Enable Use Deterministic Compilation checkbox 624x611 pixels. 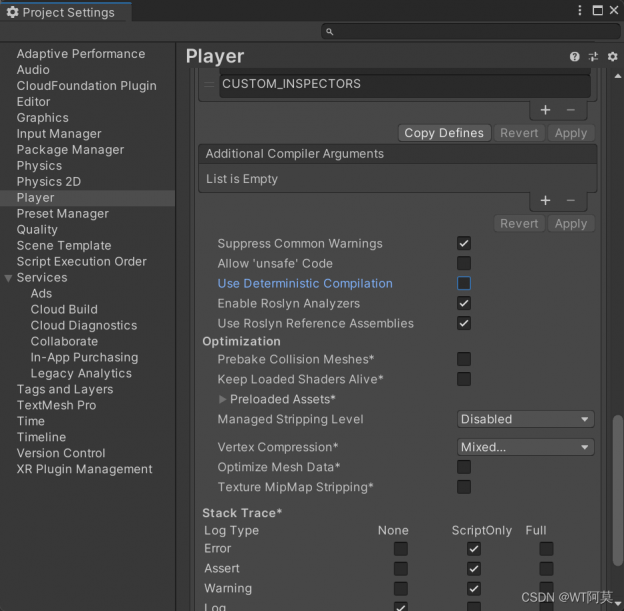pos(464,283)
